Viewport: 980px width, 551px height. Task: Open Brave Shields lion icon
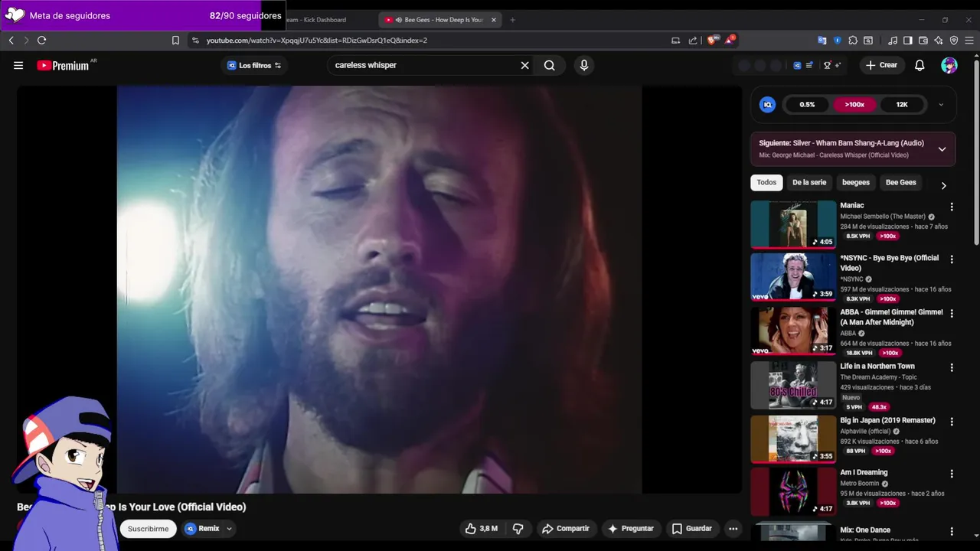tap(713, 41)
